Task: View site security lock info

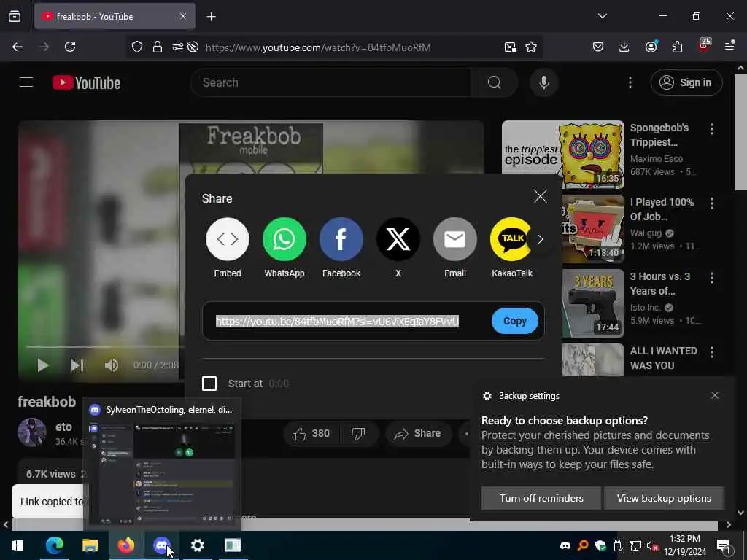Action: (x=158, y=47)
